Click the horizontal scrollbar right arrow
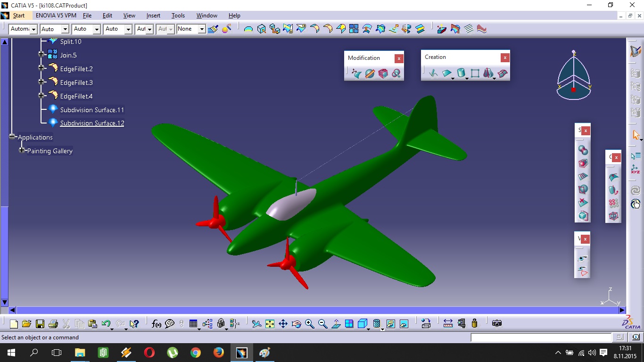 click(622, 310)
